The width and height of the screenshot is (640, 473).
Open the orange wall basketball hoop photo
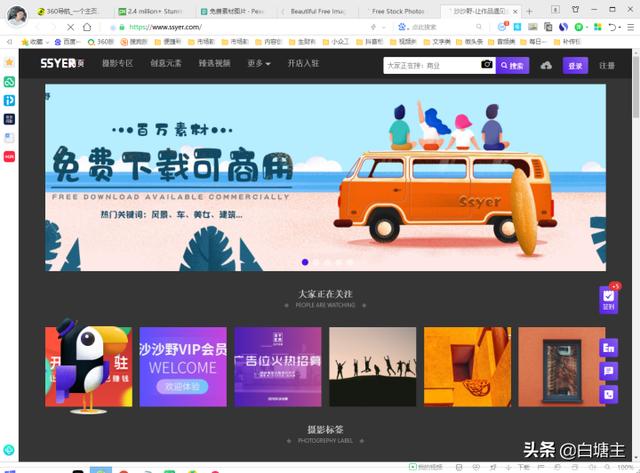(467, 366)
